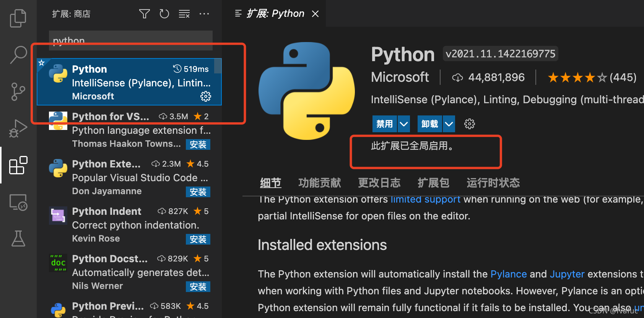Viewport: 644px width, 318px height.
Task: Install Python Indent by Kevin Rose
Action: 198,239
